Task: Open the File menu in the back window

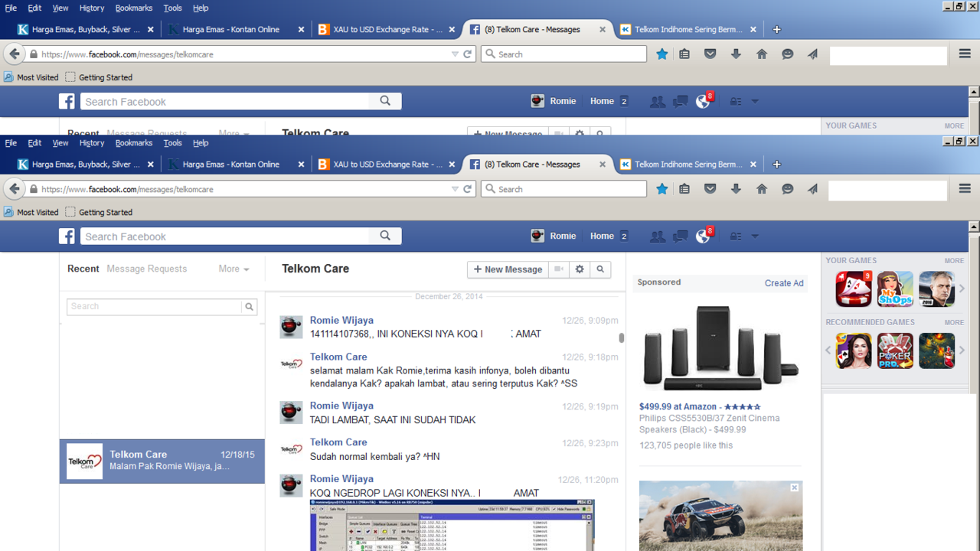Action: 11,8
